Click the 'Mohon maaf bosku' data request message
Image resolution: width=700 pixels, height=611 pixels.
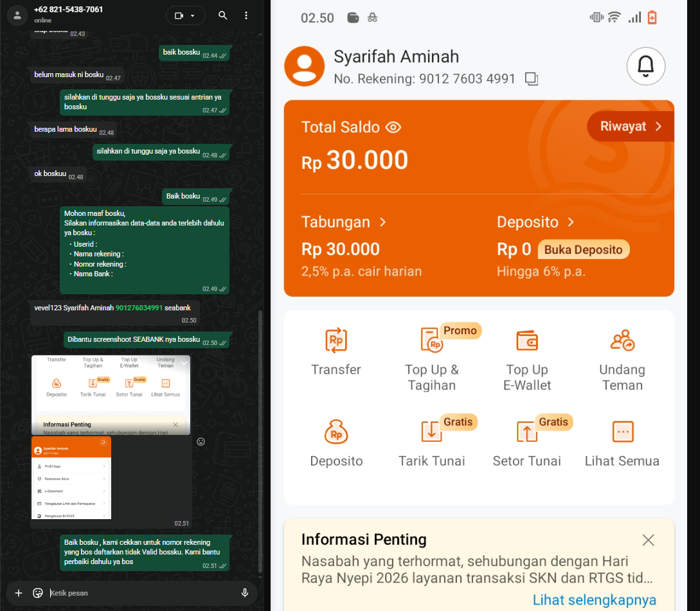[x=145, y=250]
